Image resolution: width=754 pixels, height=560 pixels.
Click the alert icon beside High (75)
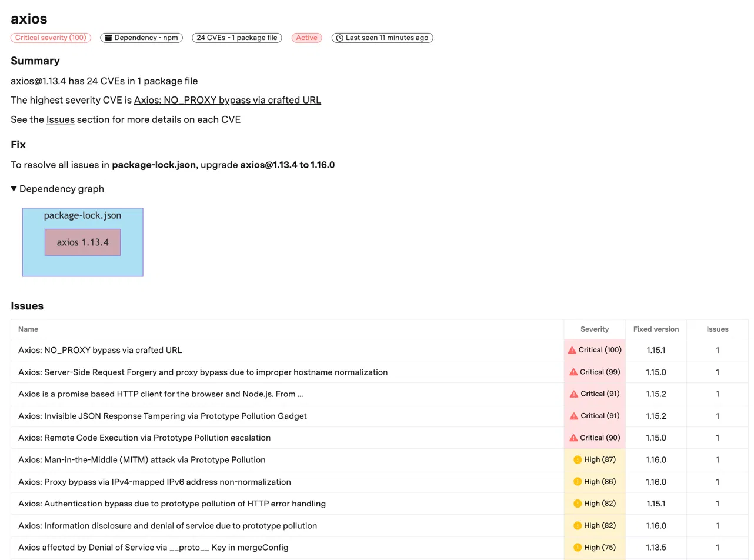point(578,548)
